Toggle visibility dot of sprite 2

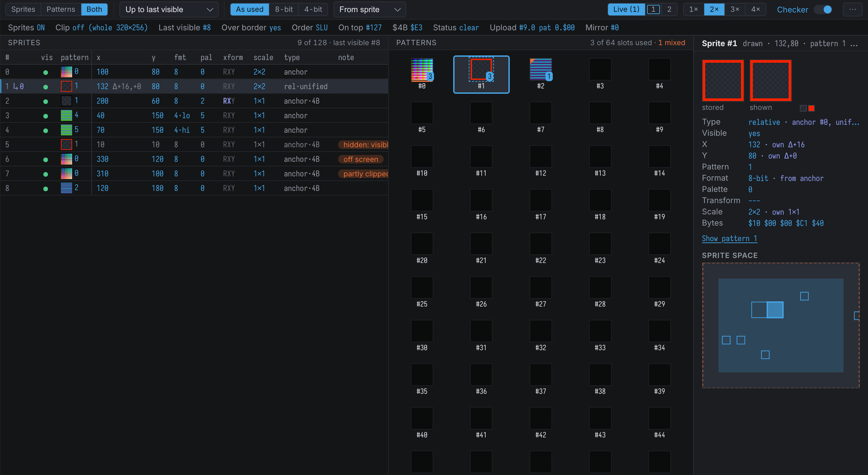(45, 102)
